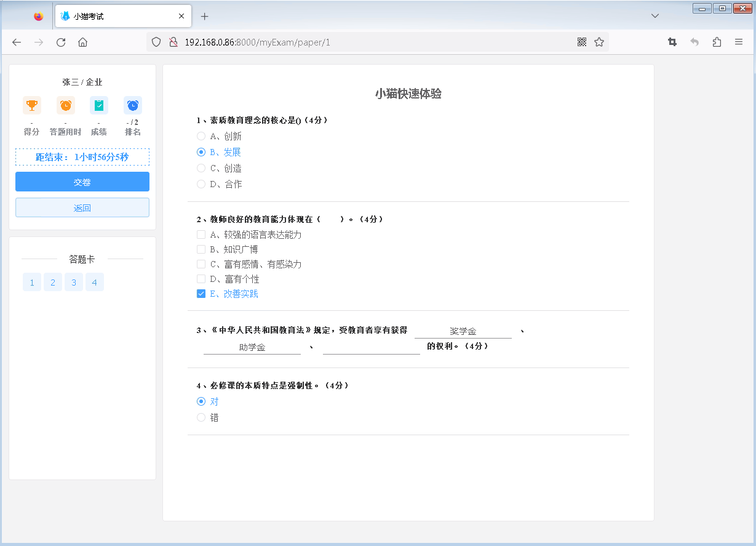This screenshot has width=756, height=546.
Task: Select answer A 创新 for question 1
Action: [201, 136]
